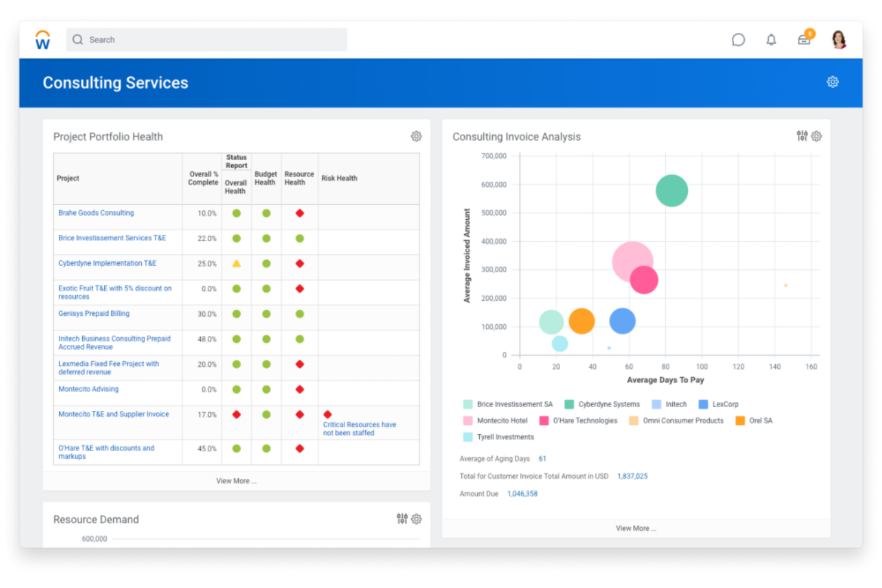Click the Overall % Complete column header
The width and height of the screenshot is (882, 588).
tap(203, 178)
